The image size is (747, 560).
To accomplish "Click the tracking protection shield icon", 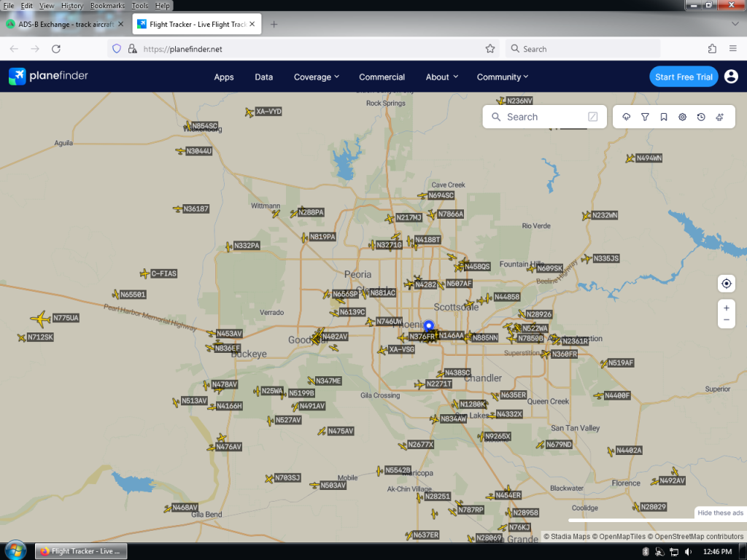I will click(x=117, y=49).
